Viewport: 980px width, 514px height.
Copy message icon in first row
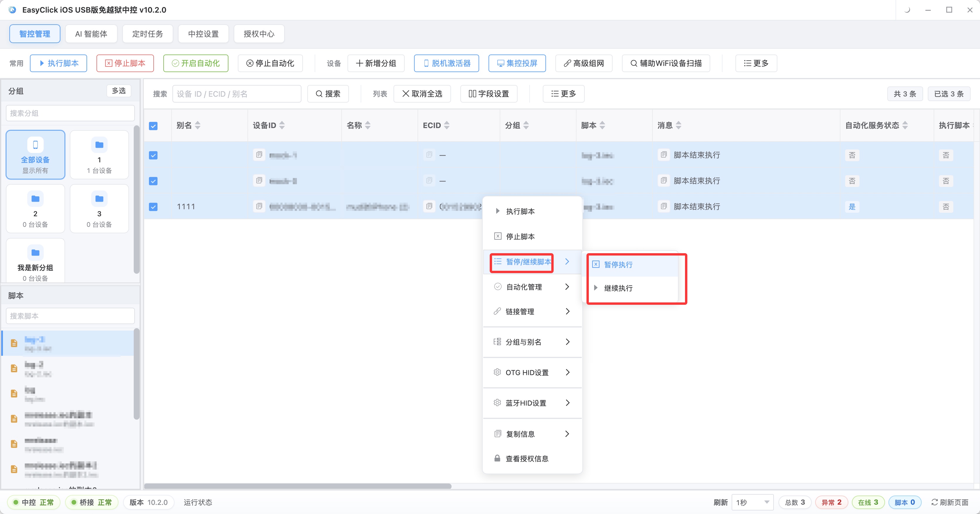point(664,155)
